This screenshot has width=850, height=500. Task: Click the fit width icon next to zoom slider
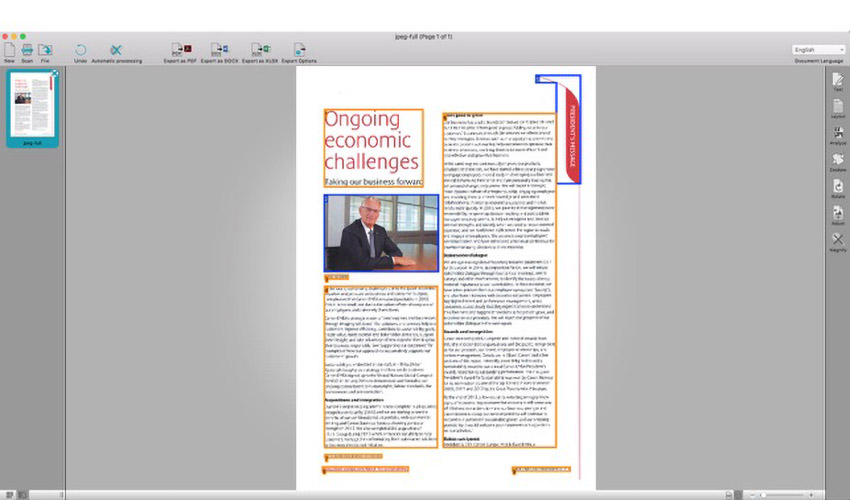point(738,495)
